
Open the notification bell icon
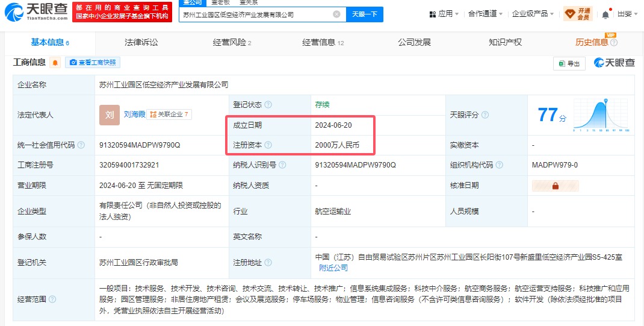tap(605, 14)
